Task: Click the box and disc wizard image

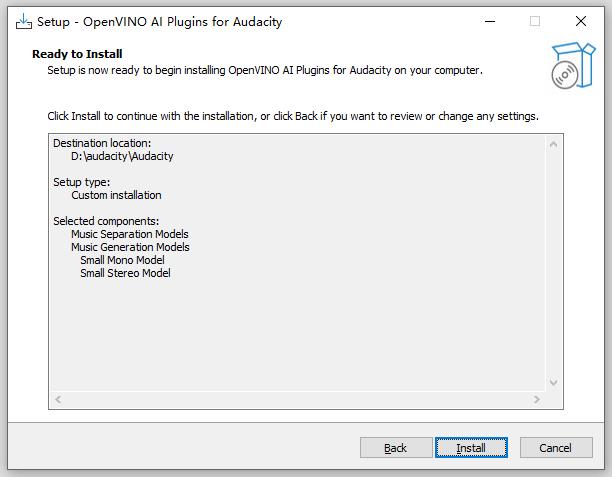Action: (x=573, y=65)
